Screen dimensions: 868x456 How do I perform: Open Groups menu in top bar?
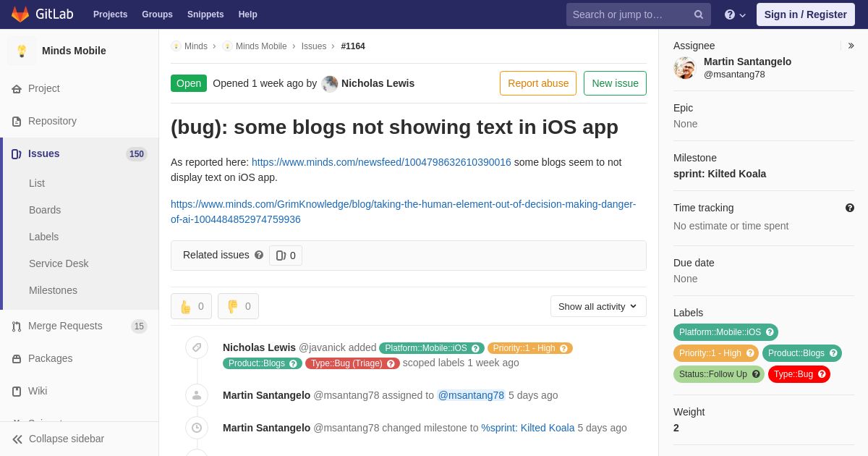tap(157, 14)
